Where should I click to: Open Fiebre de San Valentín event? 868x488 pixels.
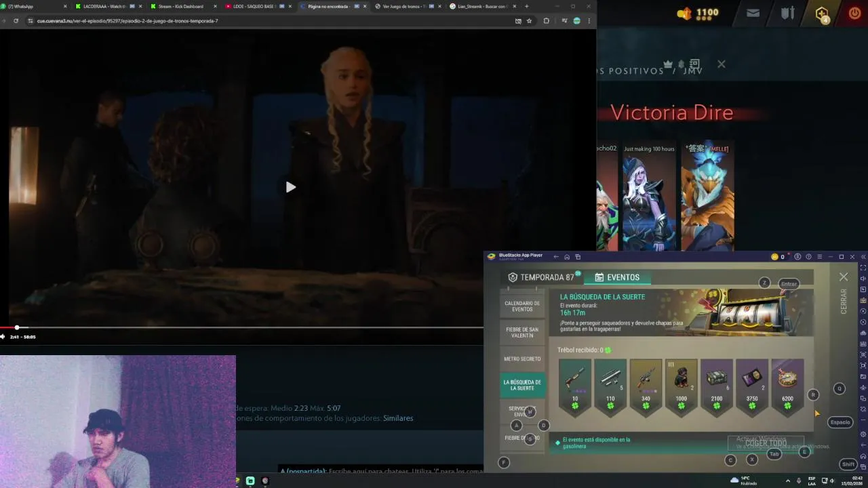click(x=522, y=332)
